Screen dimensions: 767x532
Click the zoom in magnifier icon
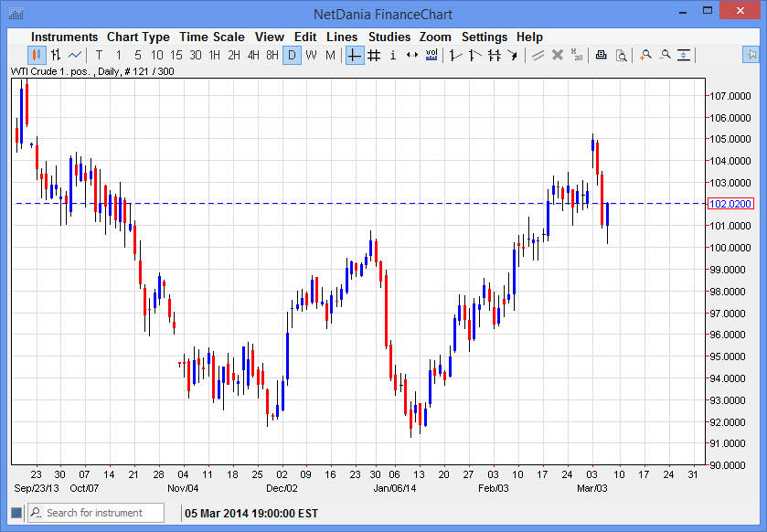click(645, 55)
